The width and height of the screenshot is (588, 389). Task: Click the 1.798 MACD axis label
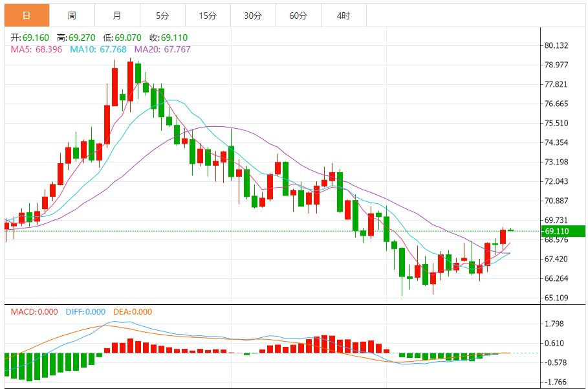coord(554,324)
